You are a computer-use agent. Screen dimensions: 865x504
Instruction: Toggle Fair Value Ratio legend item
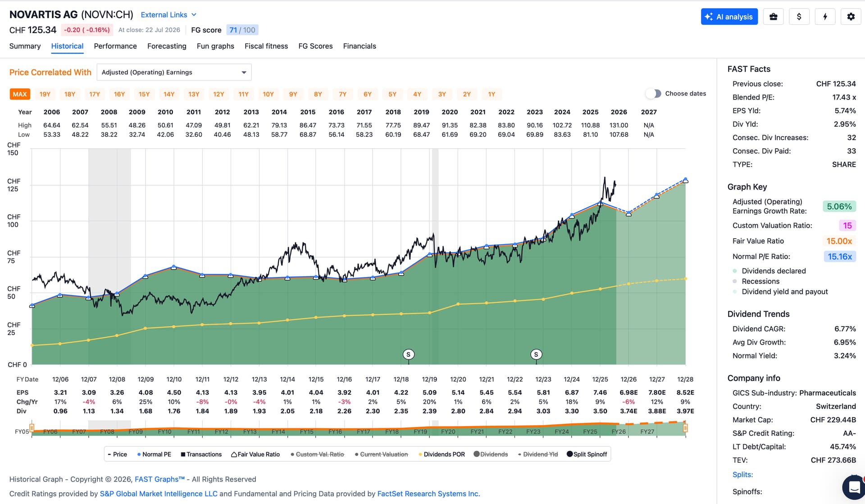pyautogui.click(x=255, y=454)
